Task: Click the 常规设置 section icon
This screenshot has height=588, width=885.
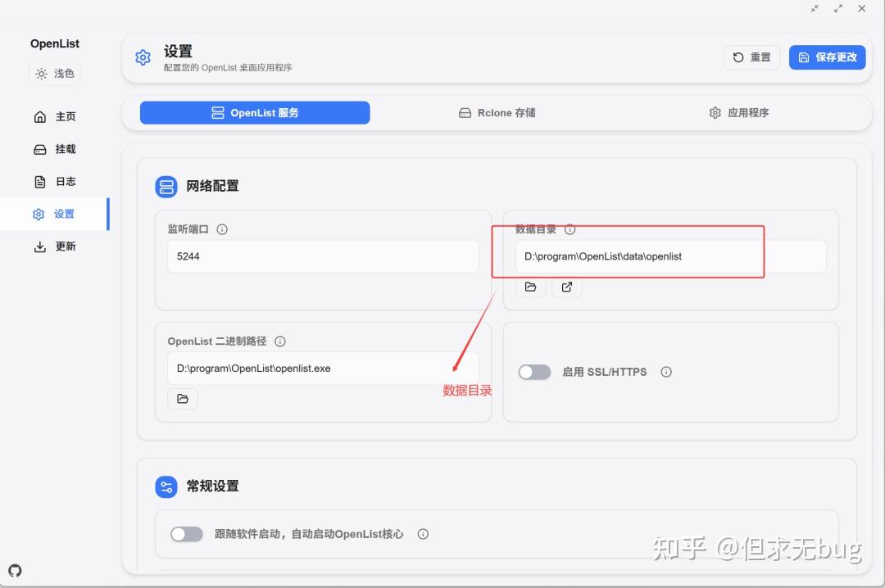Action: coord(166,486)
